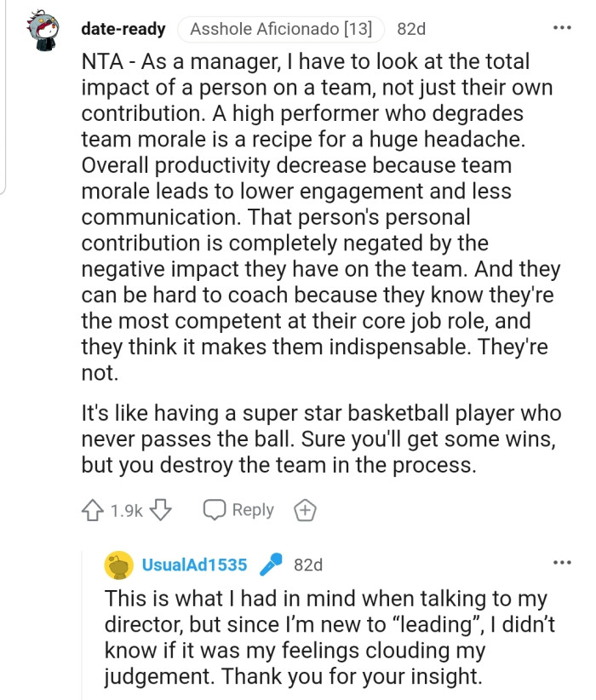The height and width of the screenshot is (700, 596).
Task: Click the 1.9k vote score
Action: [127, 511]
